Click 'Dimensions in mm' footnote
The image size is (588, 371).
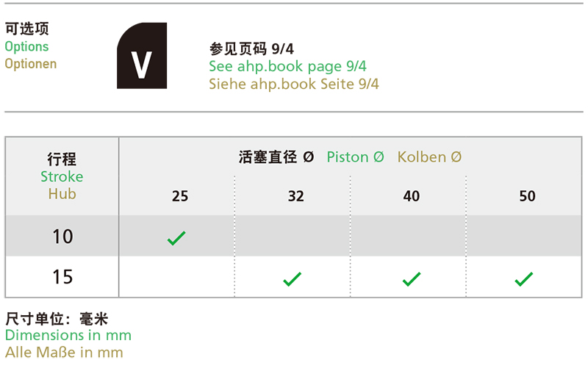(x=68, y=335)
